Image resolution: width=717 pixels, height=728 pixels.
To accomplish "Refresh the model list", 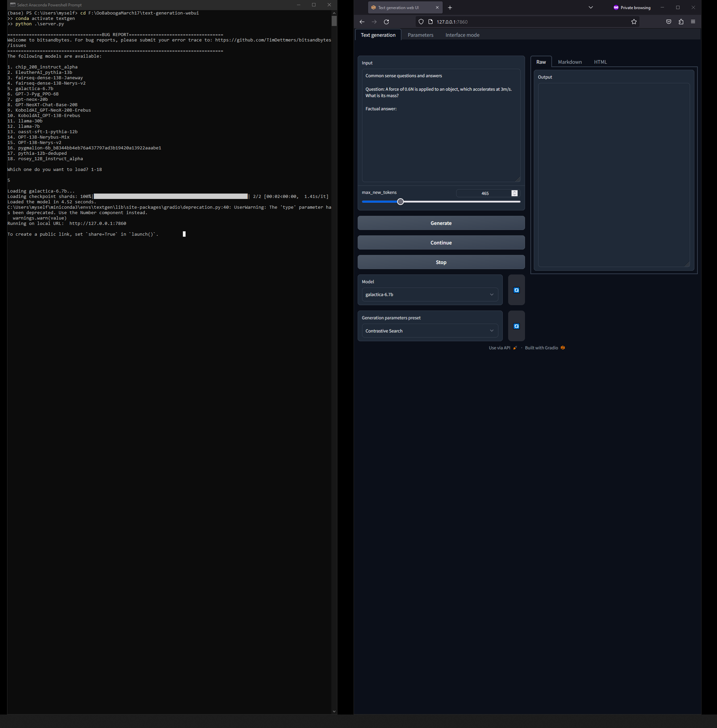I will click(516, 290).
